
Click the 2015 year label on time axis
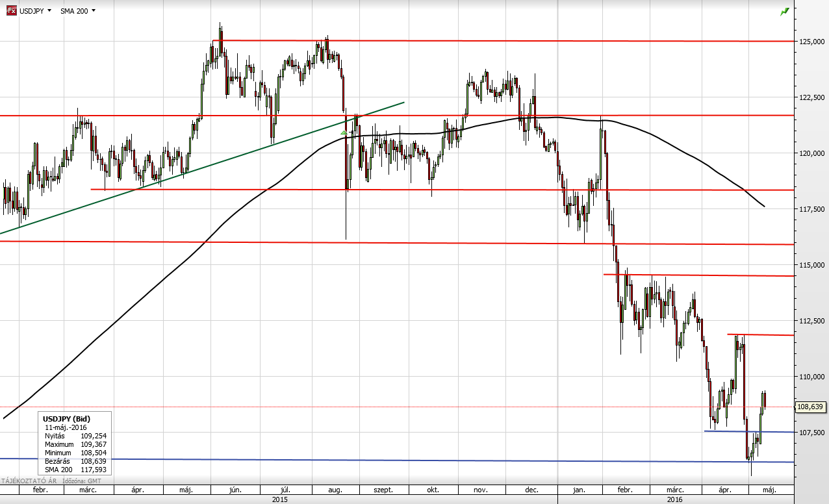pos(279,499)
